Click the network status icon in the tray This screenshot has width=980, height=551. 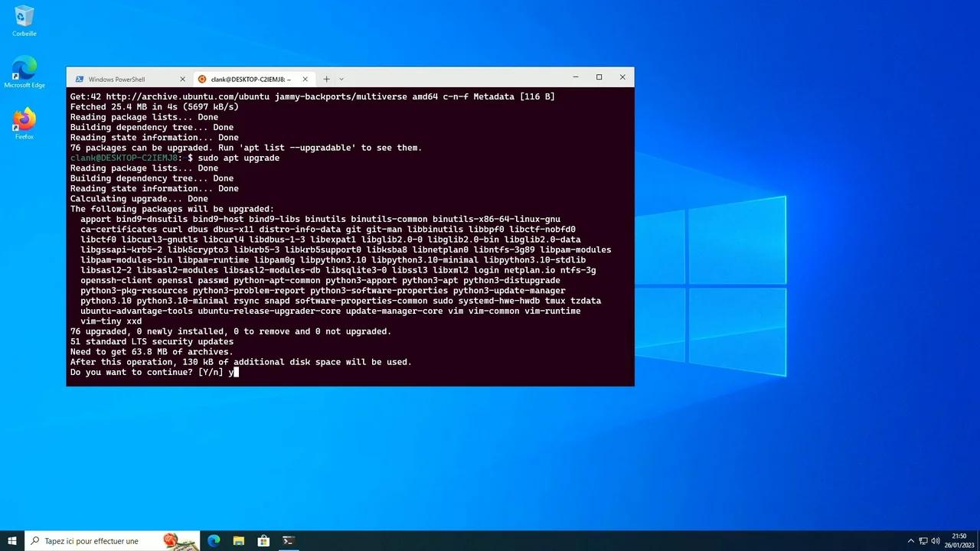(x=923, y=541)
